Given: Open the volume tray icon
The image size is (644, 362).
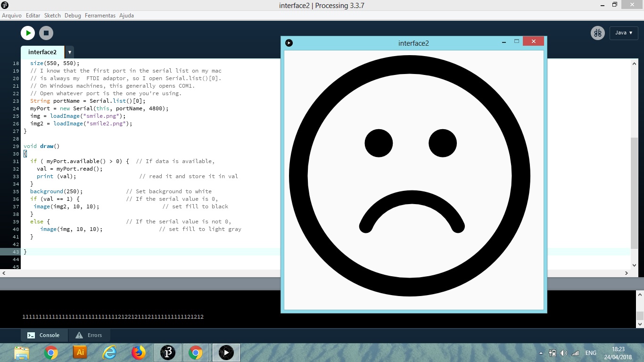Looking at the screenshot, I should point(564,353).
